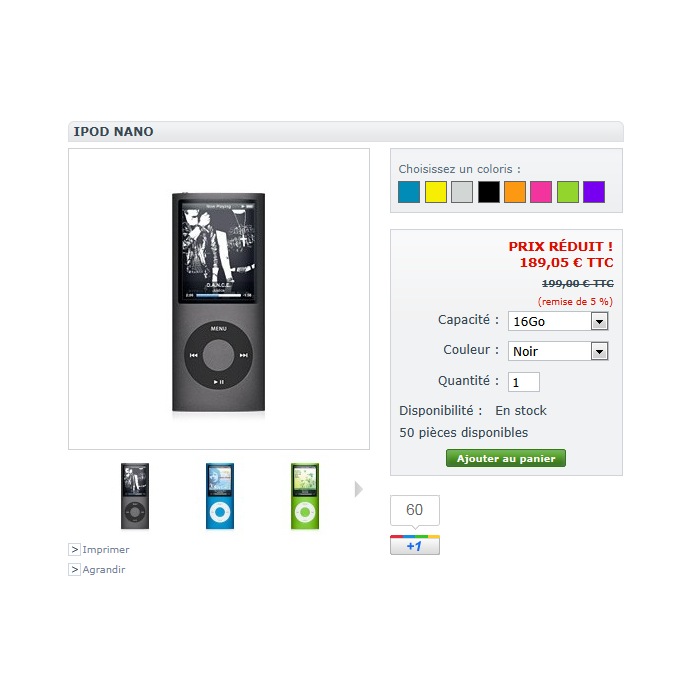Click the arrow icon beside Imprimer
700x700 pixels.
point(75,549)
